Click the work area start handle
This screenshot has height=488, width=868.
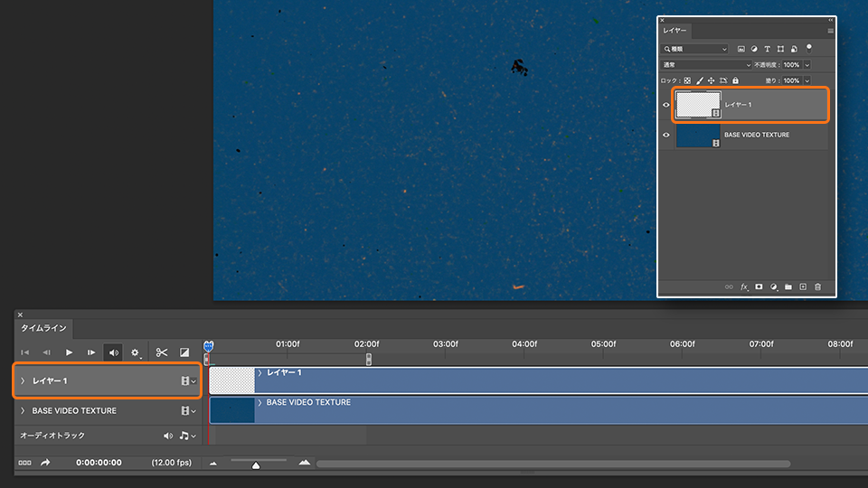pos(206,360)
